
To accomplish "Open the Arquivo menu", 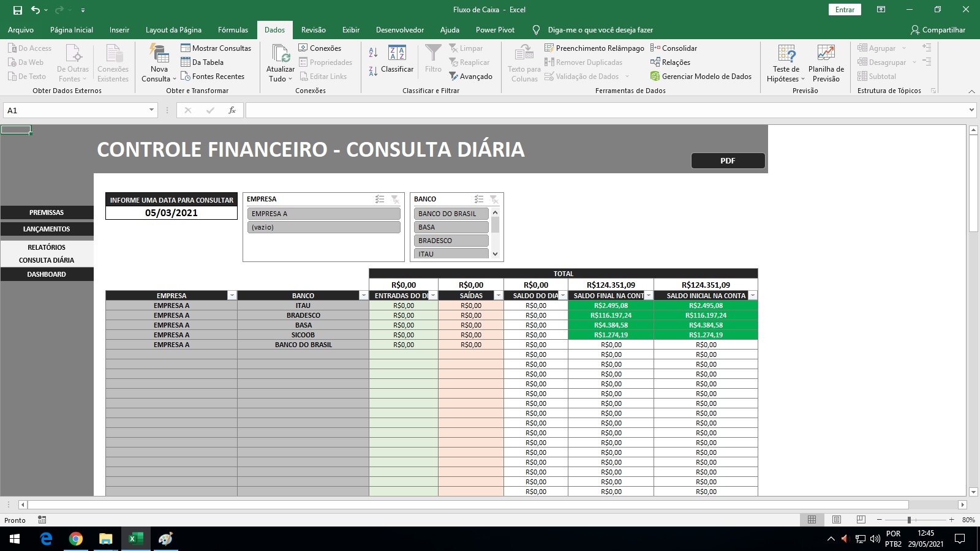I will (21, 30).
